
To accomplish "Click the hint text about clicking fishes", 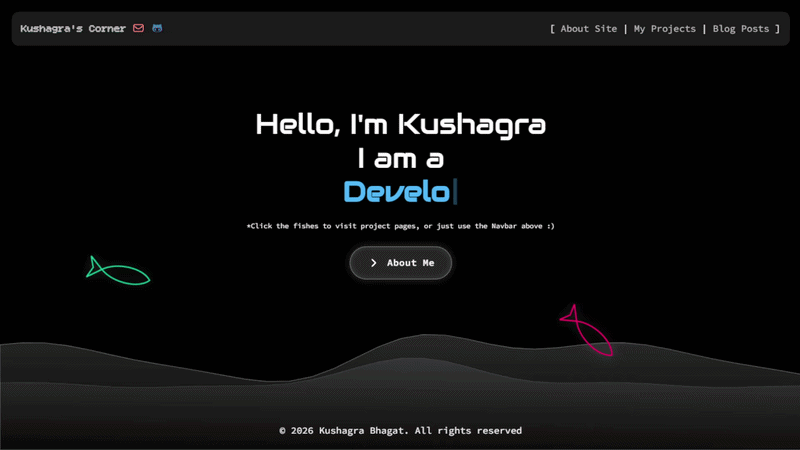I will [x=401, y=226].
